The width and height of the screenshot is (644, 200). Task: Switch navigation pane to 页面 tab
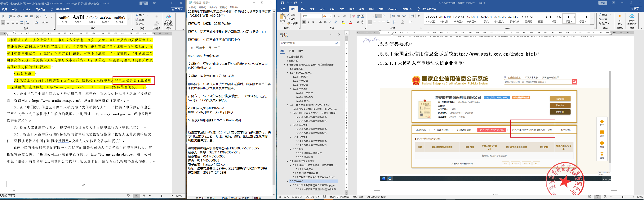tap(291, 51)
